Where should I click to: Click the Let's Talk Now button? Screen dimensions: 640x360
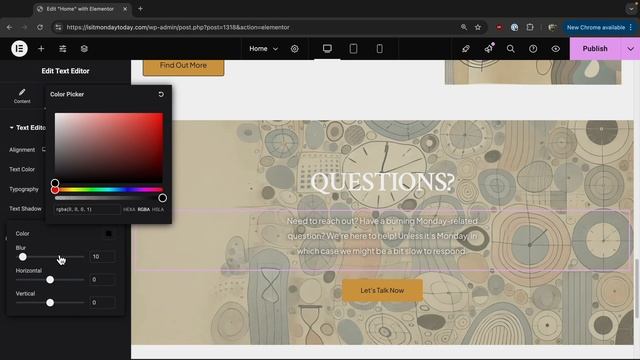[382, 291]
